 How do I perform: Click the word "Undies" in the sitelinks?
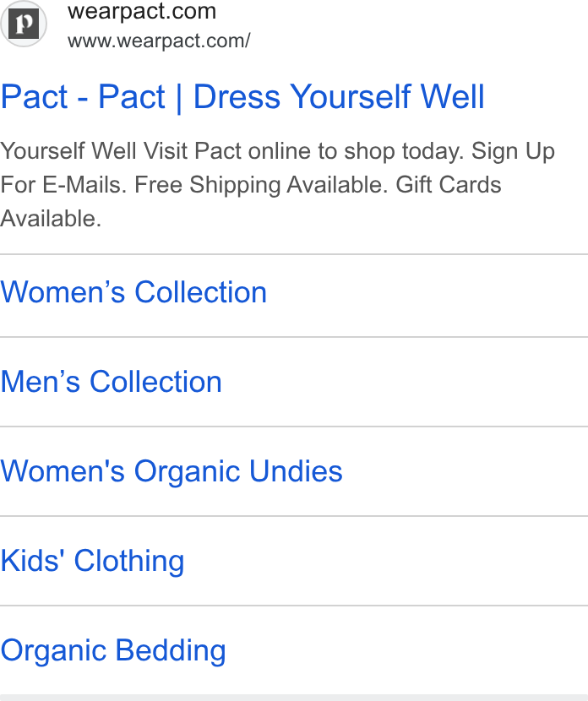tap(296, 471)
